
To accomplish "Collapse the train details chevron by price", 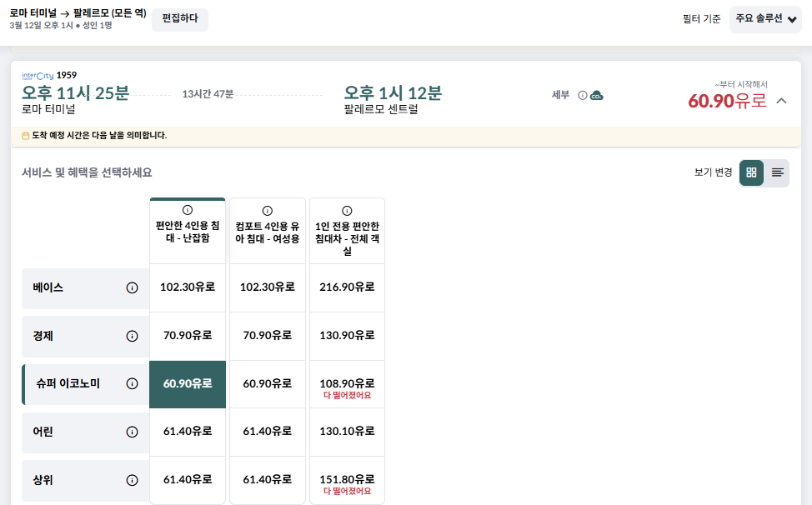I will point(781,101).
